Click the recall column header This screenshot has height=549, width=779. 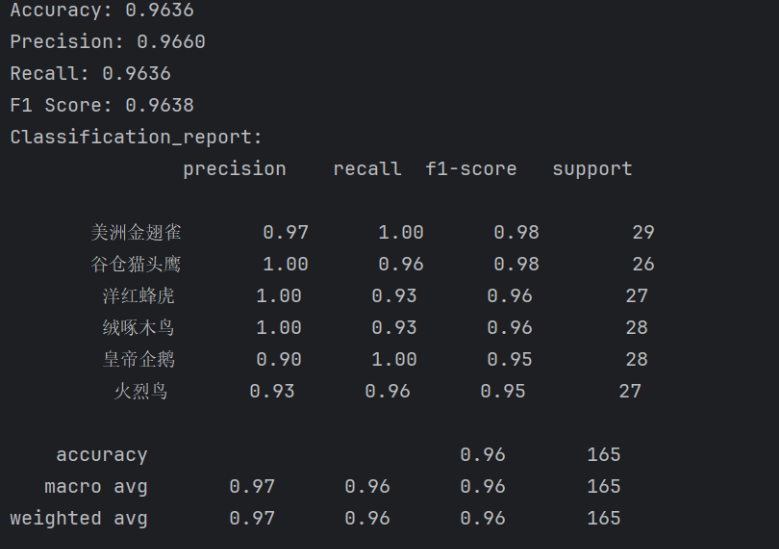click(367, 169)
